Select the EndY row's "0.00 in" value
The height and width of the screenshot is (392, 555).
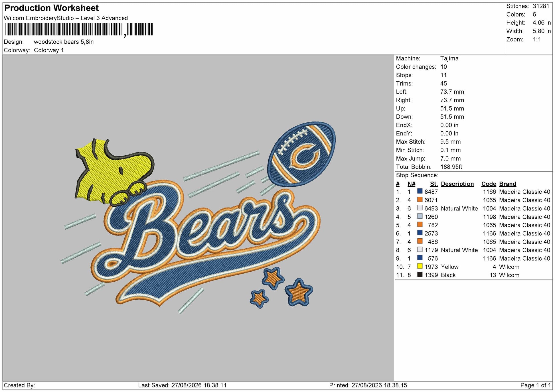point(449,133)
